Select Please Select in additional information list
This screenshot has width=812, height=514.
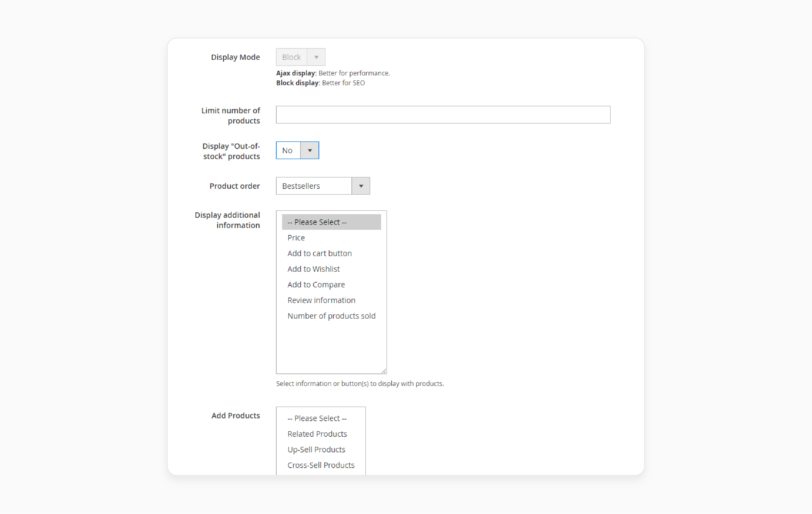331,222
